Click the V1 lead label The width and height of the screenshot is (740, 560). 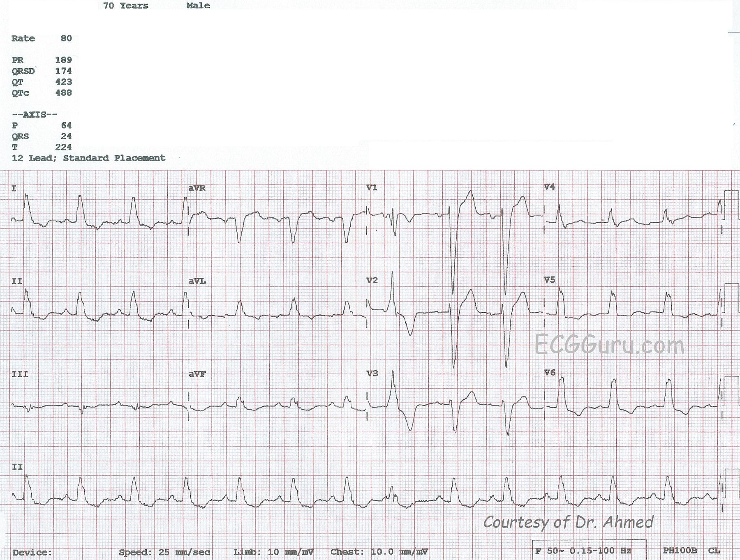(371, 188)
